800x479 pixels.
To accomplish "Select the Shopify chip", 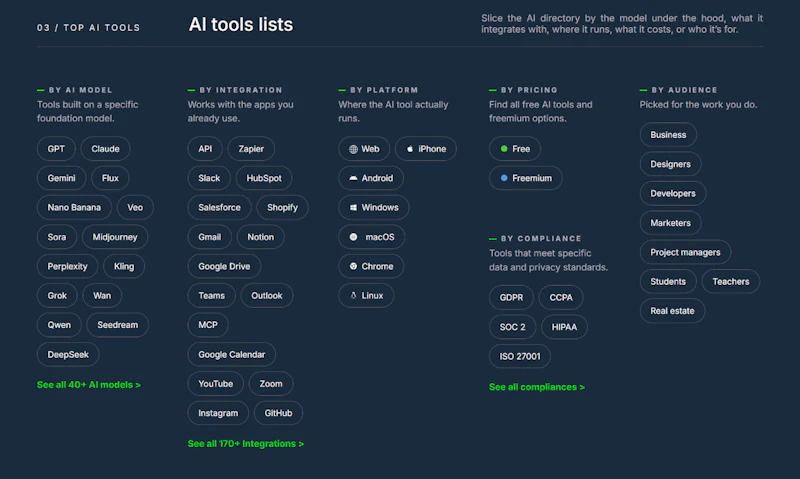I will coord(282,208).
